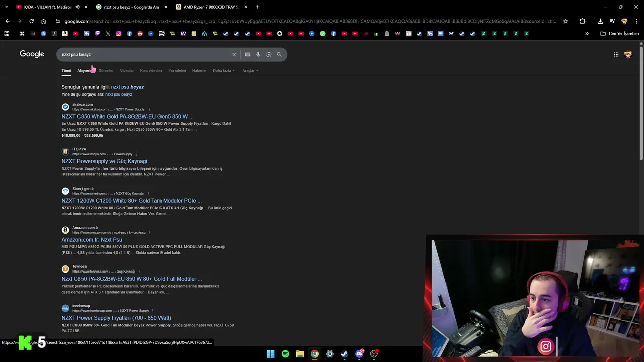Open more options for Teknosa result

point(139,271)
